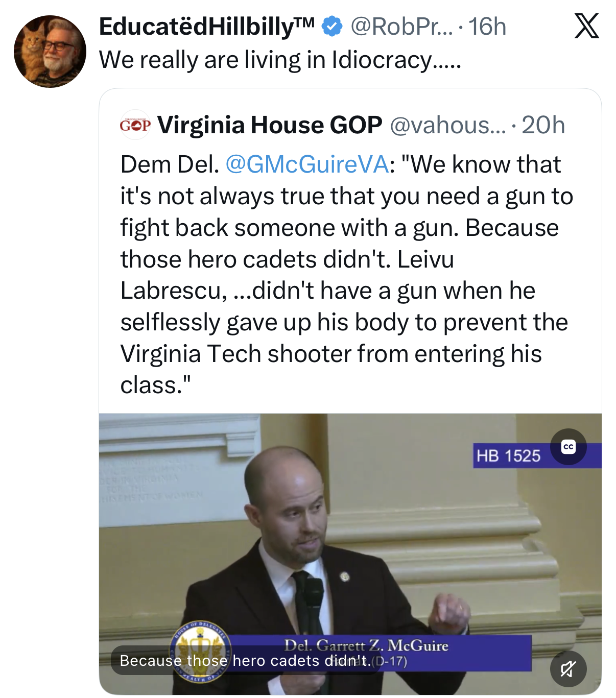Open the @GMcGuireVA mention link
Screen dimensions: 616x698
coord(307,164)
